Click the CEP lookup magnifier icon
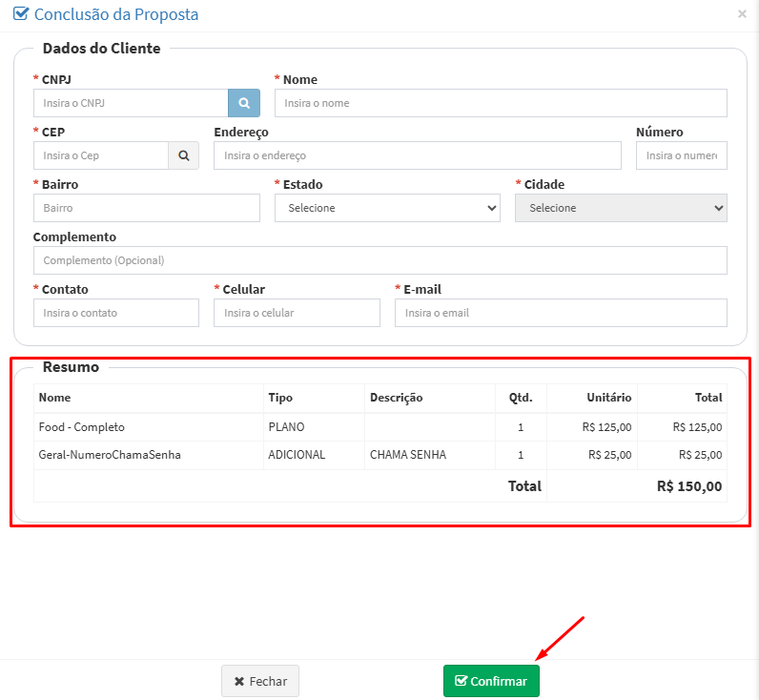 (183, 155)
